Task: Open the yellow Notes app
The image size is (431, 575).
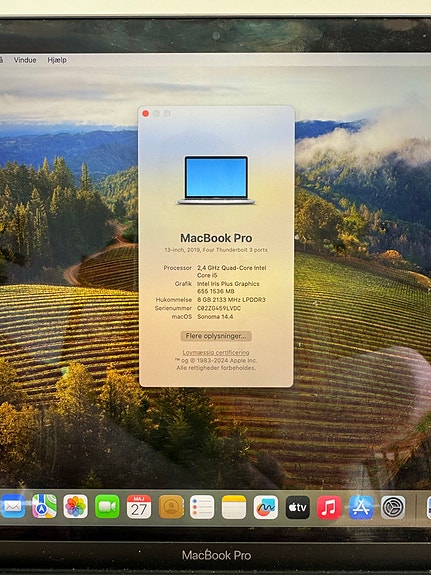Action: click(x=234, y=506)
